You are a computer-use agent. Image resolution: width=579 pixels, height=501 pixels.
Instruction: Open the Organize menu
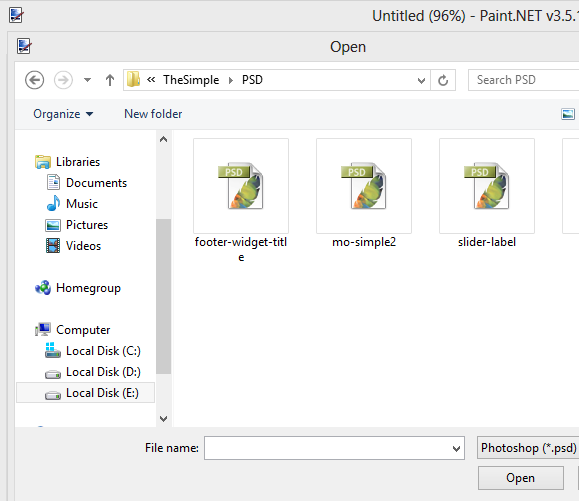[x=63, y=114]
